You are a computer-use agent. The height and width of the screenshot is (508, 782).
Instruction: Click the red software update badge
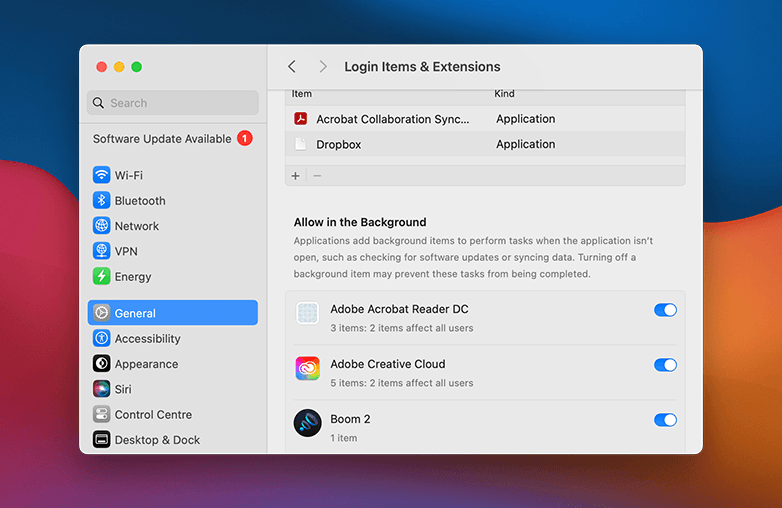245,139
